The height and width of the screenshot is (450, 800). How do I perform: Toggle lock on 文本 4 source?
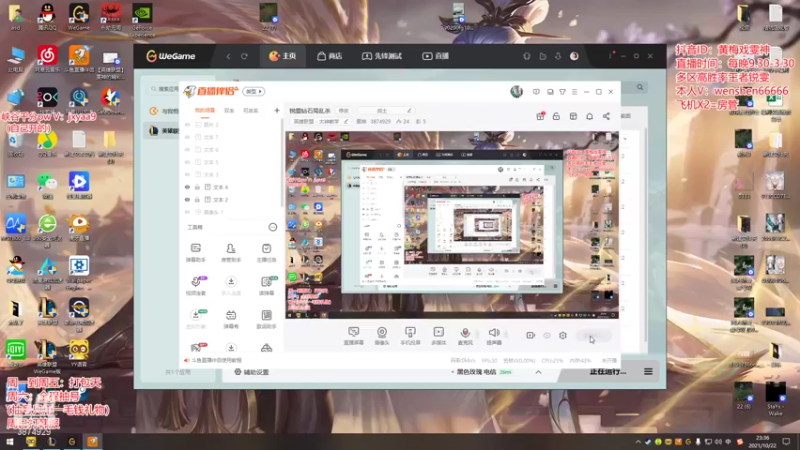pos(197,187)
